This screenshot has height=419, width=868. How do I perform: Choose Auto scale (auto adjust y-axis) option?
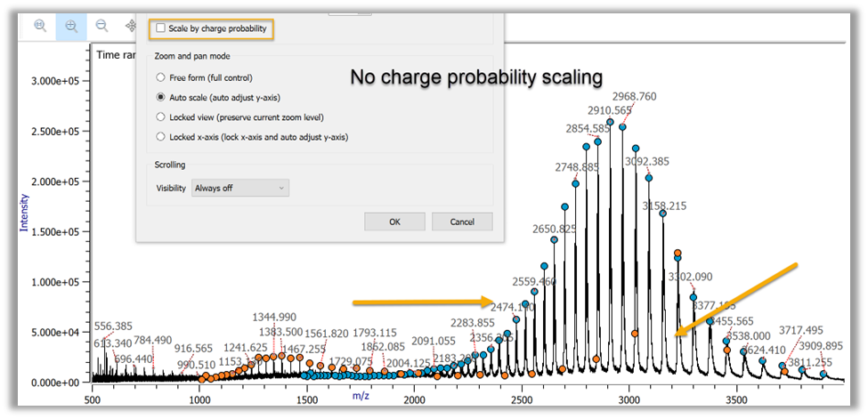[160, 97]
